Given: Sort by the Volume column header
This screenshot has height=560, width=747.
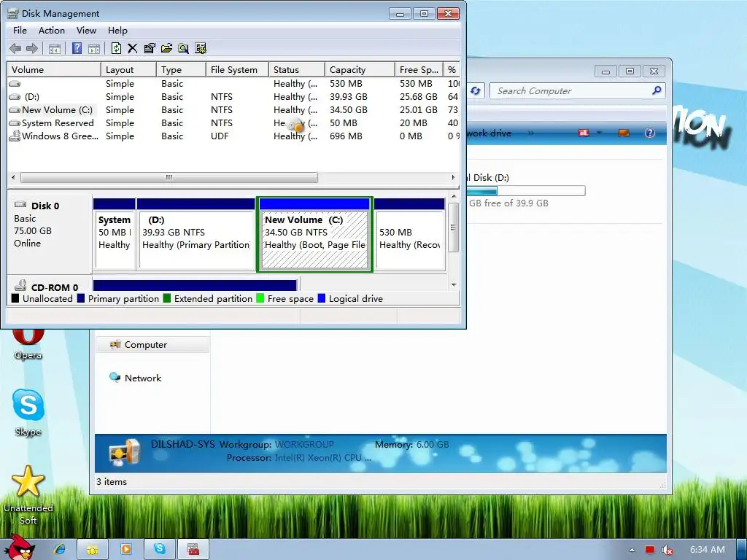Looking at the screenshot, I should coord(54,69).
